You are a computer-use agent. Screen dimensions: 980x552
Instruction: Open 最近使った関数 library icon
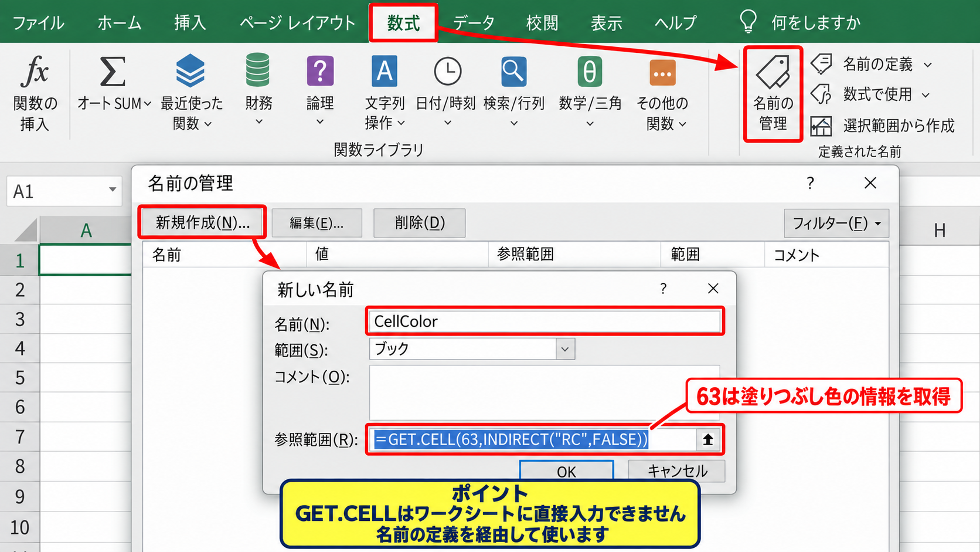point(190,70)
